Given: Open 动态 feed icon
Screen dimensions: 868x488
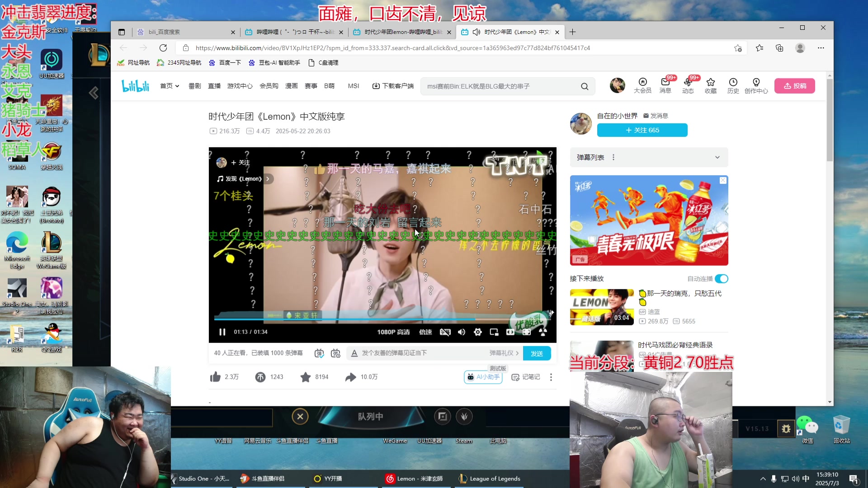Looking at the screenshot, I should (x=688, y=85).
